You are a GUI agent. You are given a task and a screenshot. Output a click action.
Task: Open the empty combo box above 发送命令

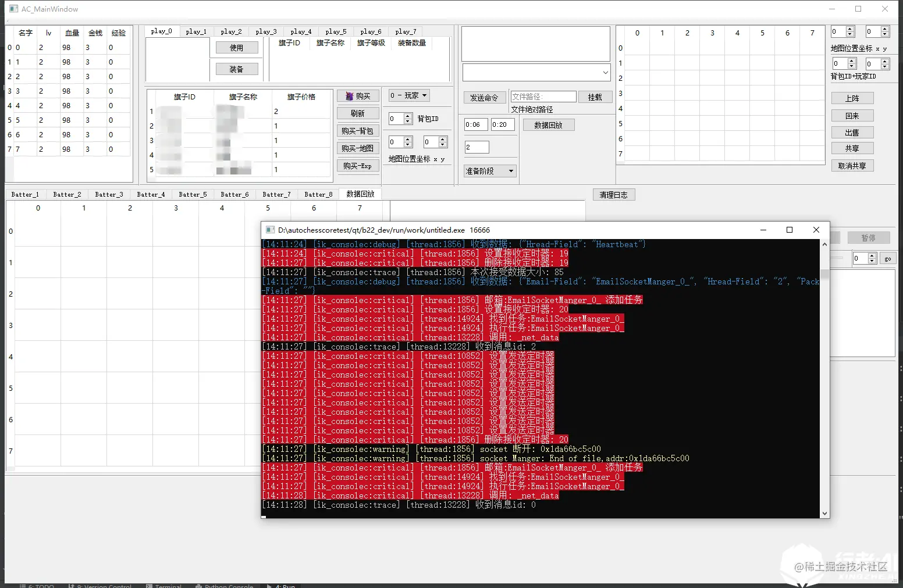pyautogui.click(x=536, y=73)
